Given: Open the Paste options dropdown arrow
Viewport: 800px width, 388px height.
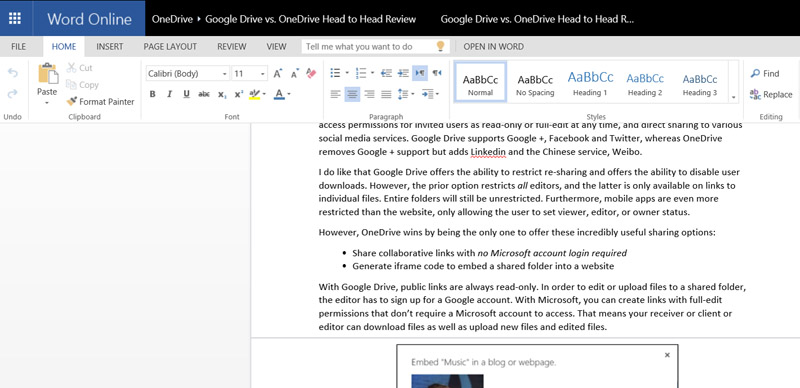Looking at the screenshot, I should point(47,103).
